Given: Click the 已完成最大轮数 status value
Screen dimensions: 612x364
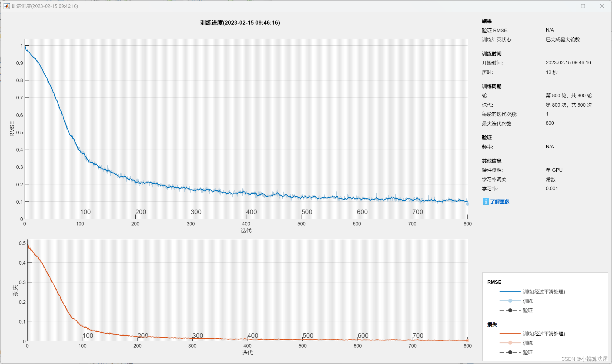Looking at the screenshot, I should [563, 40].
